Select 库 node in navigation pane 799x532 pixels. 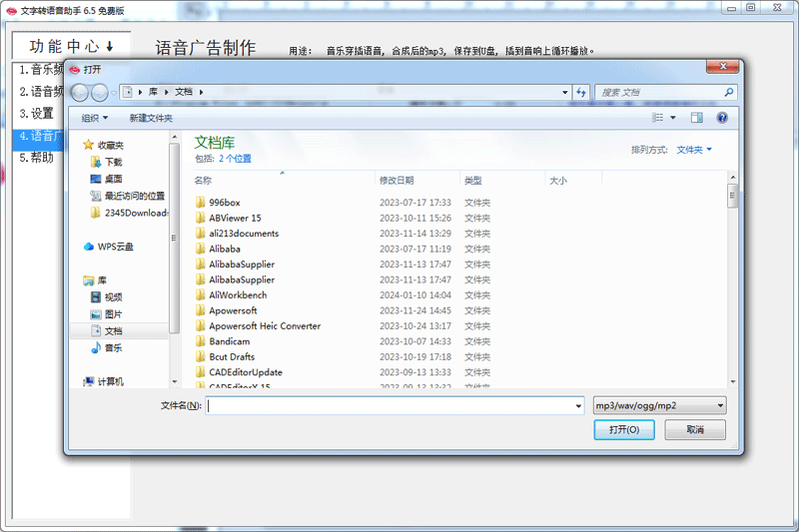95,280
